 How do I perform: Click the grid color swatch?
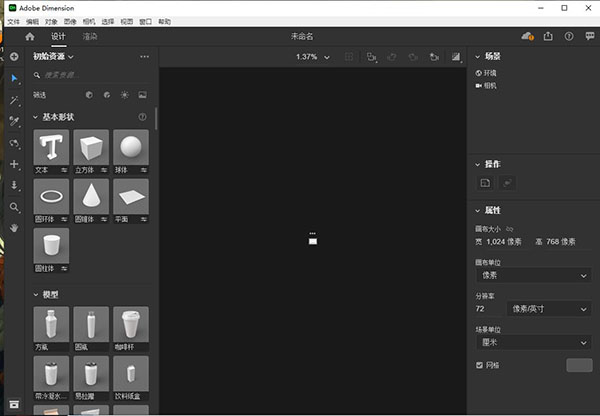pyautogui.click(x=578, y=365)
